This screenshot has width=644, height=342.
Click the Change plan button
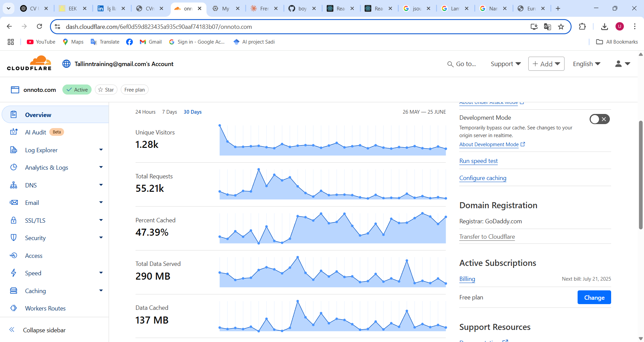[594, 297]
